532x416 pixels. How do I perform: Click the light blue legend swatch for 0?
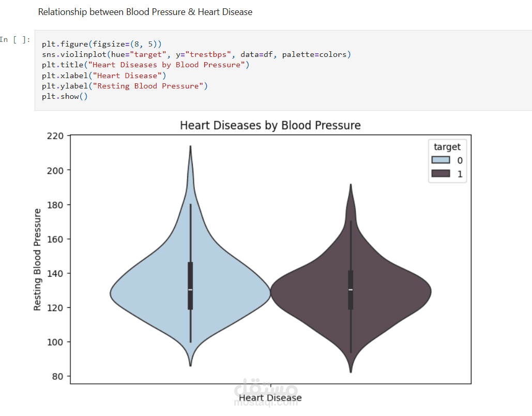[x=440, y=160]
